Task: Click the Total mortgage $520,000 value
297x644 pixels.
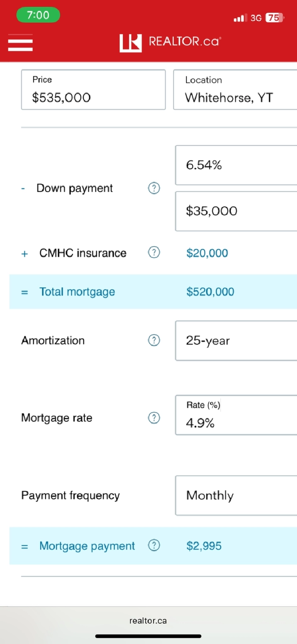Action: (210, 292)
